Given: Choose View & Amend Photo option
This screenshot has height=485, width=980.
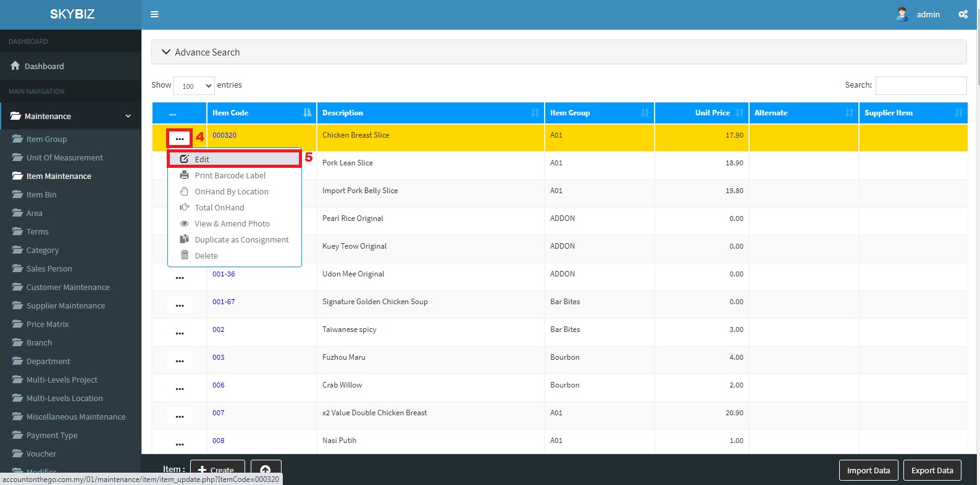Looking at the screenshot, I should tap(232, 223).
